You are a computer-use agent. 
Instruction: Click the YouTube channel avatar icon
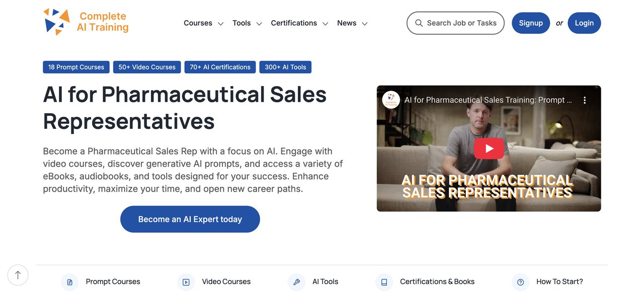(x=391, y=100)
